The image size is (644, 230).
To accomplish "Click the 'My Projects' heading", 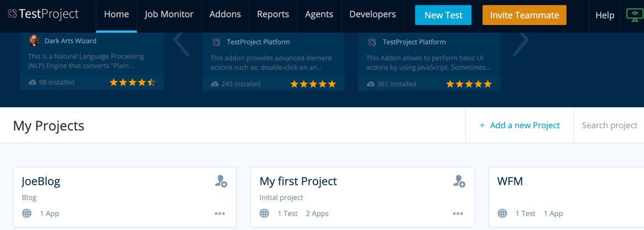I will point(49,126).
